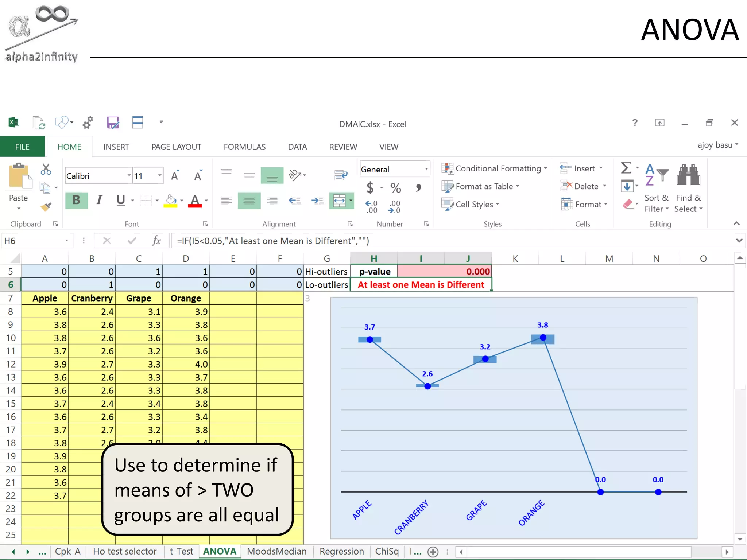Open the MoodsMedian sheet tab

[277, 551]
